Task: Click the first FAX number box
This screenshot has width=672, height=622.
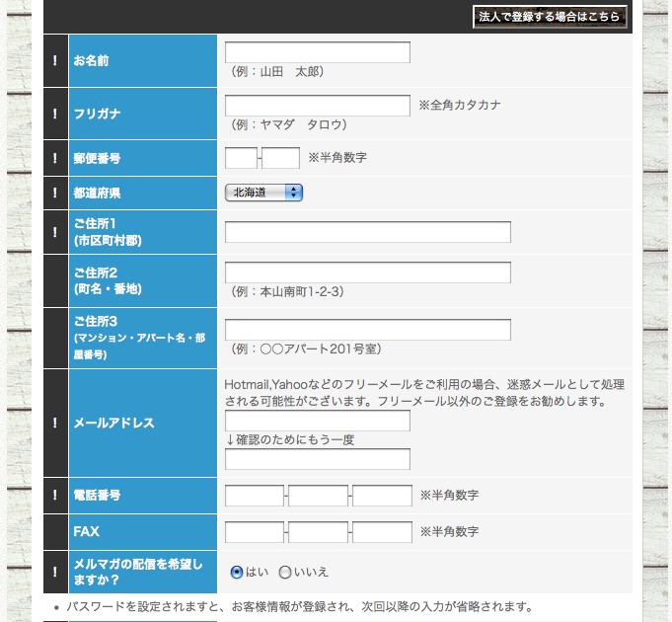Action: 255,532
